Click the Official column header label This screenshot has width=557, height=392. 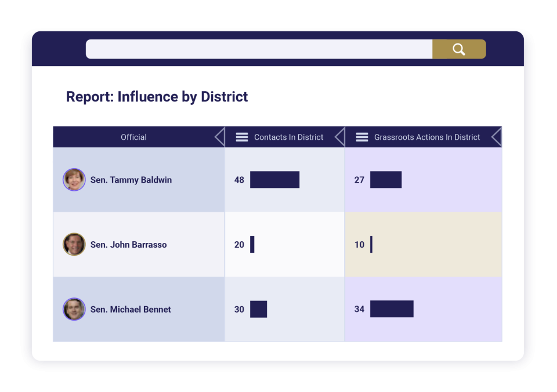(133, 137)
